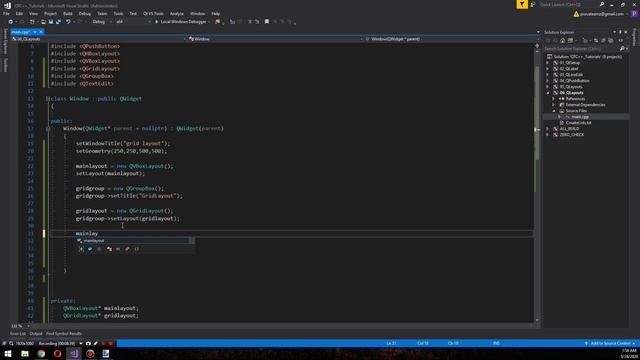Open the Tools menu
This screenshot has height=360, width=640.
pyautogui.click(x=118, y=13)
